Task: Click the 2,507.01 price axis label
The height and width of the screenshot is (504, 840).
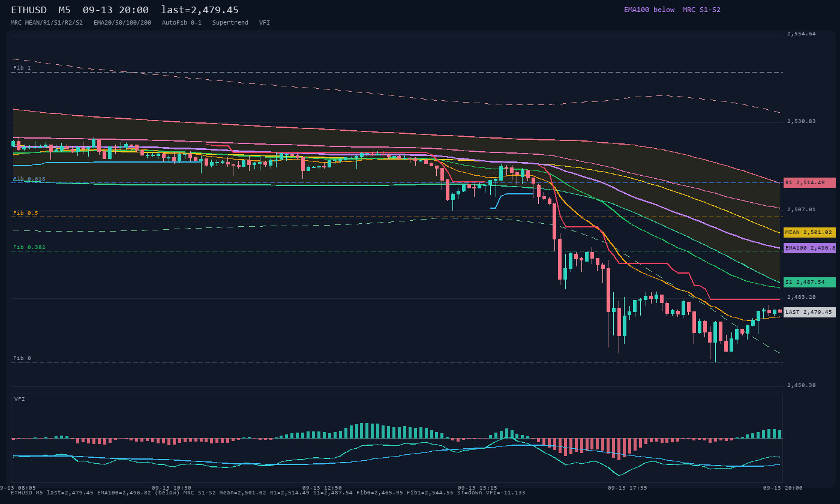Action: [x=802, y=209]
